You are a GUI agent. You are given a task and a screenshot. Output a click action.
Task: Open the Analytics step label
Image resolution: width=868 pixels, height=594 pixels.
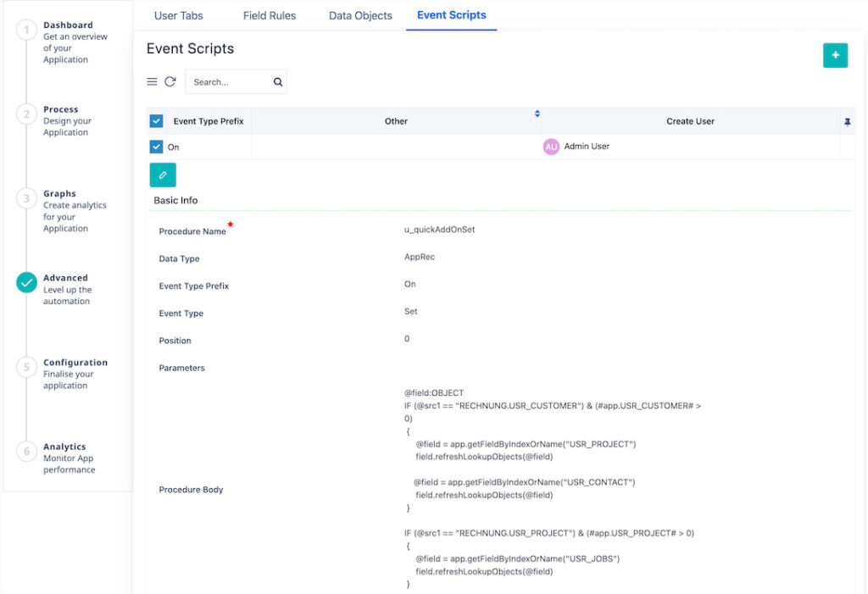64,447
